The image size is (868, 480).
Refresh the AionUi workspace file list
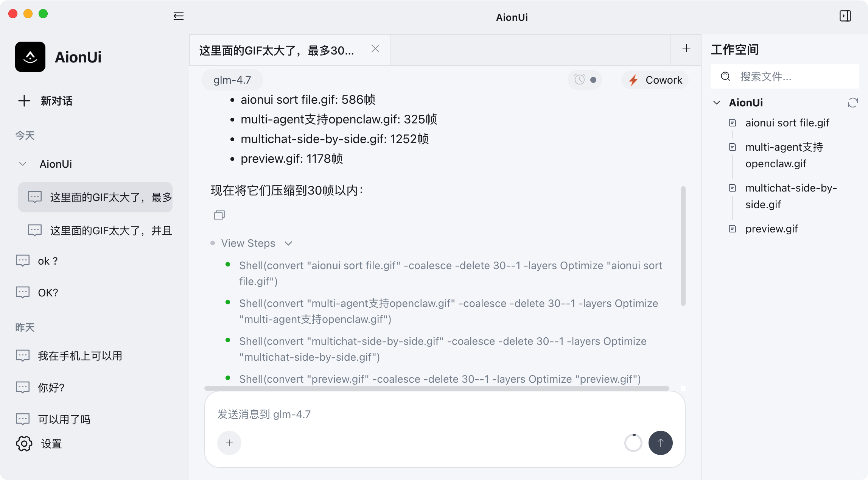852,103
